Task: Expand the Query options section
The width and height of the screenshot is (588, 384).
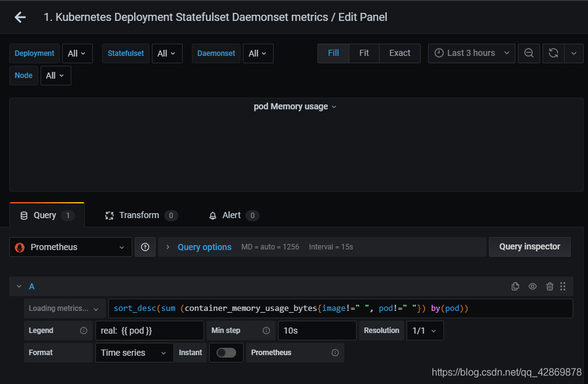Action: point(204,247)
